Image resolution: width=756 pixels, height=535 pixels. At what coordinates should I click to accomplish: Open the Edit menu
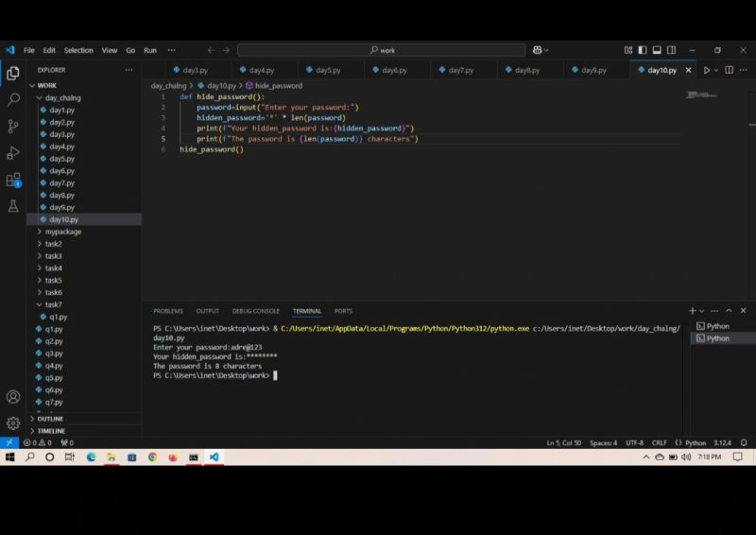pyautogui.click(x=49, y=50)
